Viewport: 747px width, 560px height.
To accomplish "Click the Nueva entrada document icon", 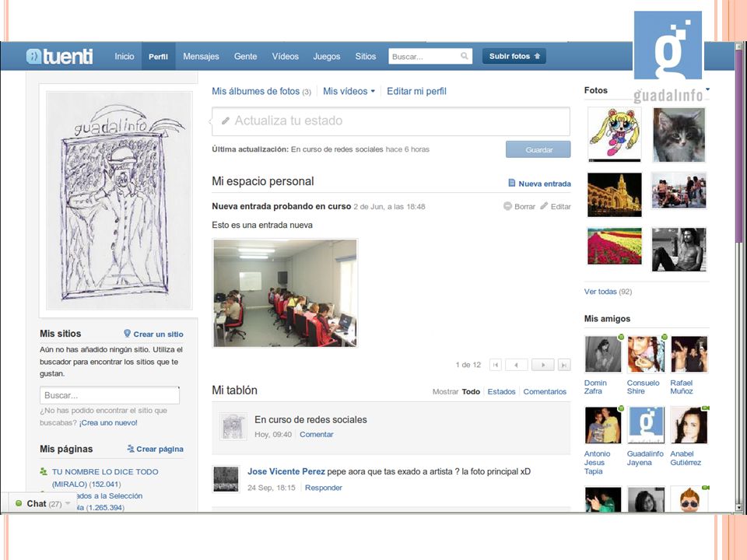I will pyautogui.click(x=512, y=183).
